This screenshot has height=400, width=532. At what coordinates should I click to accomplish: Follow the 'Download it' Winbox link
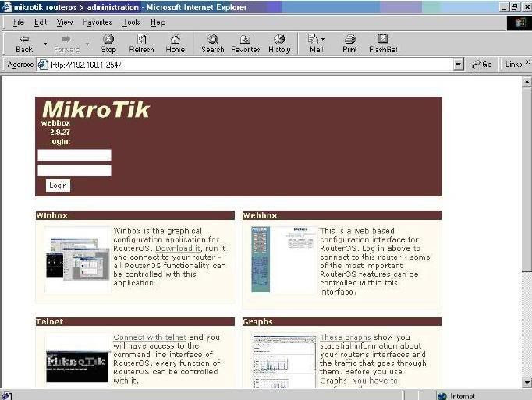point(177,249)
